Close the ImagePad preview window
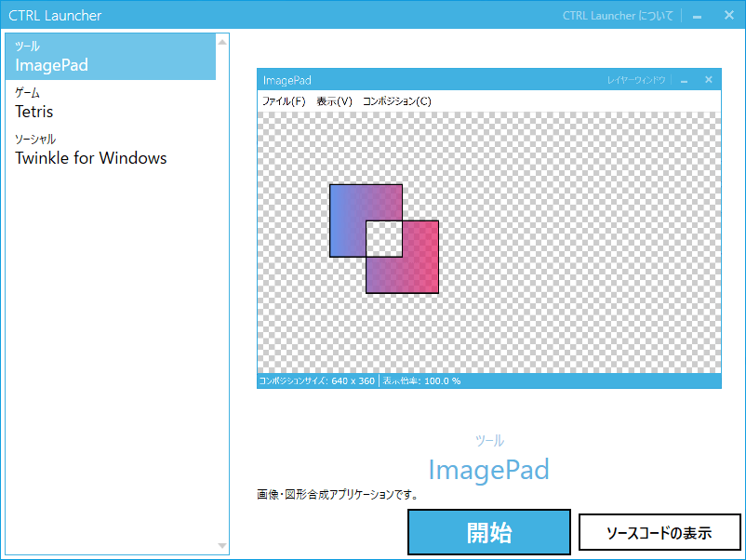The height and width of the screenshot is (560, 746). pyautogui.click(x=708, y=80)
